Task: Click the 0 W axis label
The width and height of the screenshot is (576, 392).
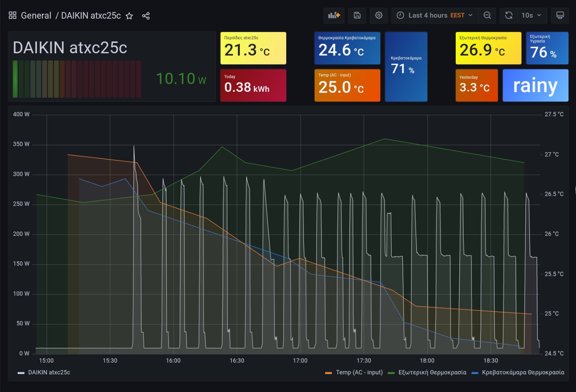Action: (24, 353)
